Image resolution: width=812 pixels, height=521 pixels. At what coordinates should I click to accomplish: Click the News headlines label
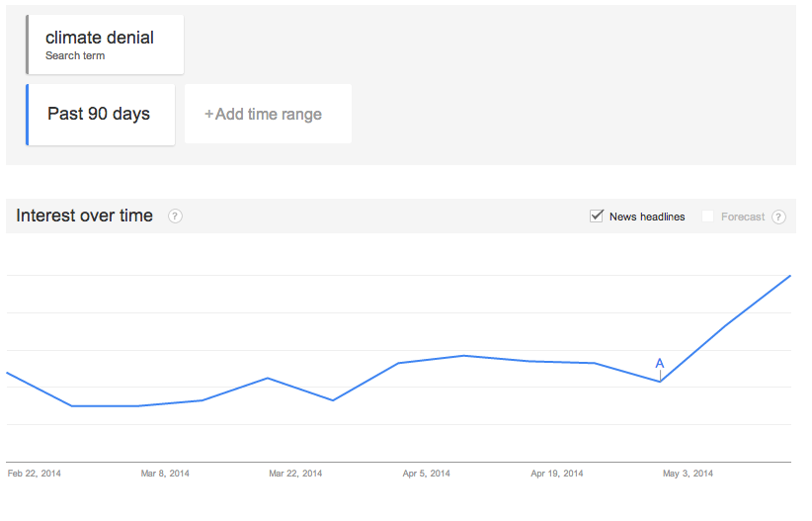pyautogui.click(x=647, y=217)
